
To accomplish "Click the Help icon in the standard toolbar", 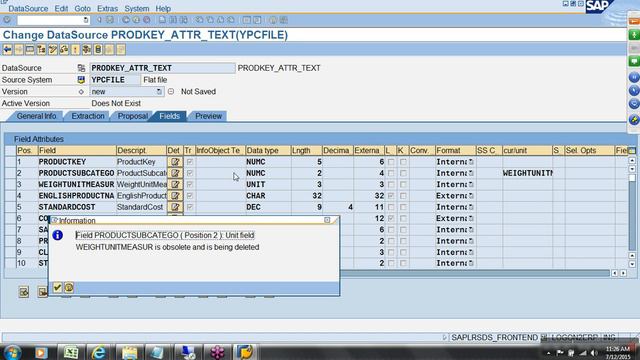I will [273, 20].
